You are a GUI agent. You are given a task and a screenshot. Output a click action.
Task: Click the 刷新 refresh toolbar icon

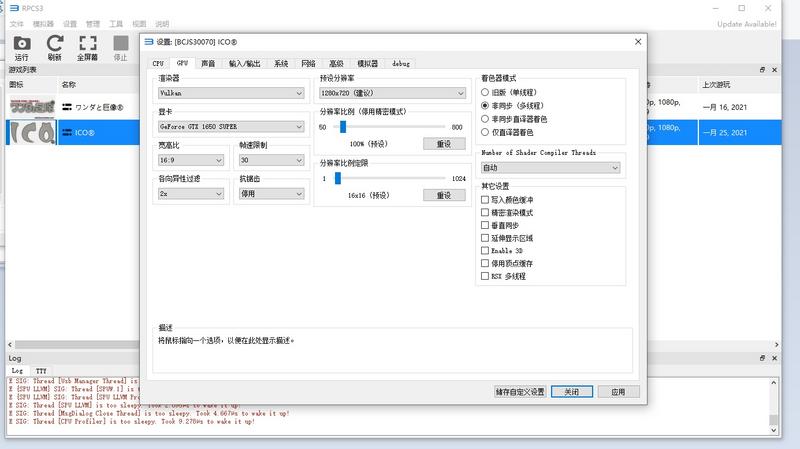(x=55, y=48)
